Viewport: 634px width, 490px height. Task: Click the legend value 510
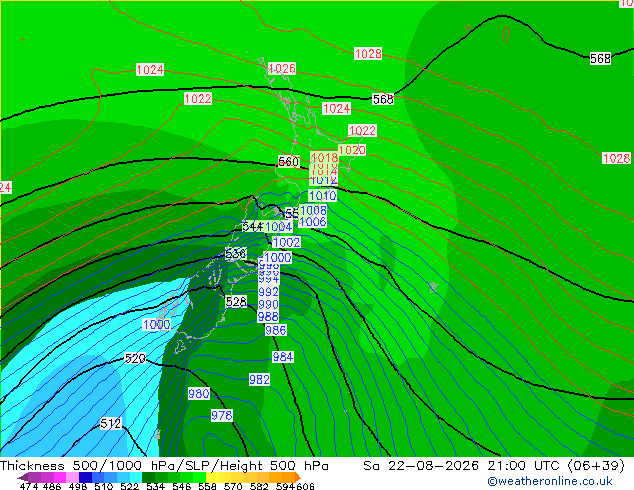tap(104, 486)
